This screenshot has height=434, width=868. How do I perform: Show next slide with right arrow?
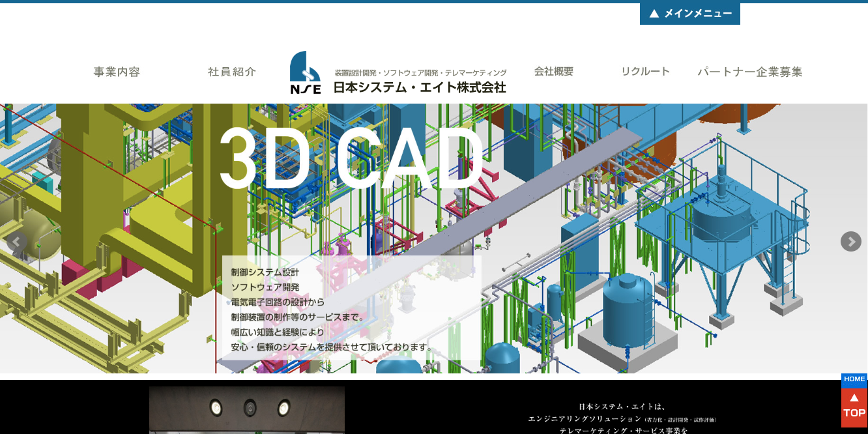(x=851, y=241)
